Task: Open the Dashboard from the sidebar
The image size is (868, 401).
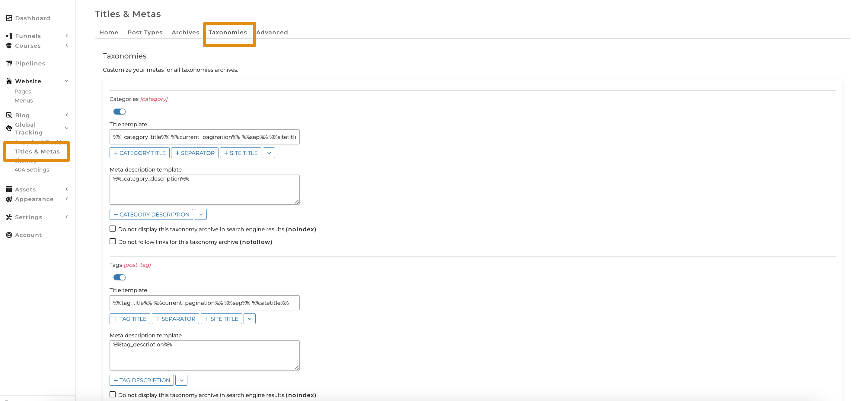Action: pos(9,18)
